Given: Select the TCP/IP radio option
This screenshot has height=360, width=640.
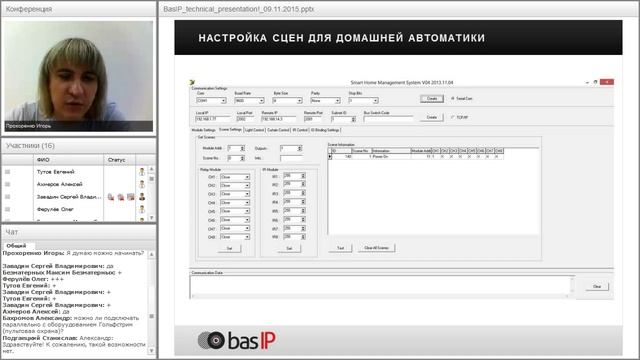Looking at the screenshot, I should (x=452, y=117).
